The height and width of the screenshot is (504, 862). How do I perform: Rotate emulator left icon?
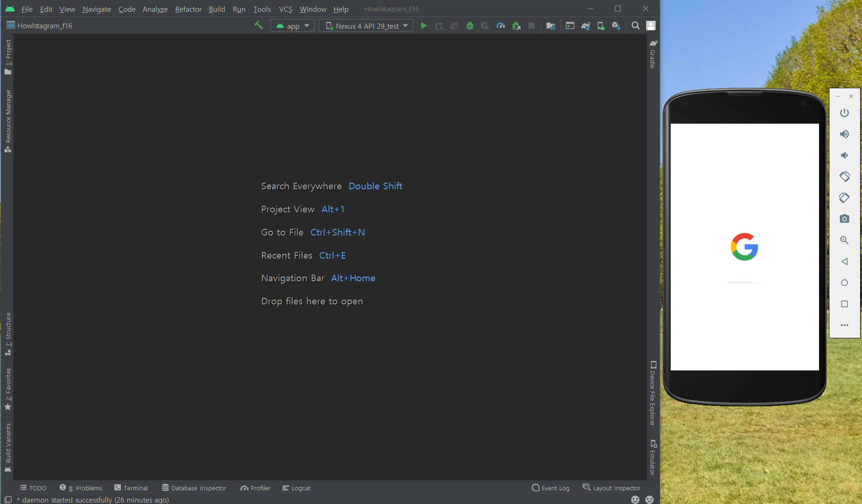pos(845,176)
